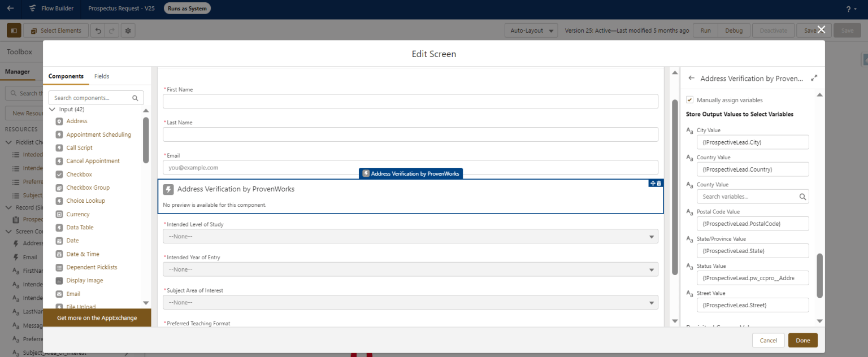Viewport: 868px width, 357px height.
Task: Click Get more on the AppExchange
Action: point(96,318)
